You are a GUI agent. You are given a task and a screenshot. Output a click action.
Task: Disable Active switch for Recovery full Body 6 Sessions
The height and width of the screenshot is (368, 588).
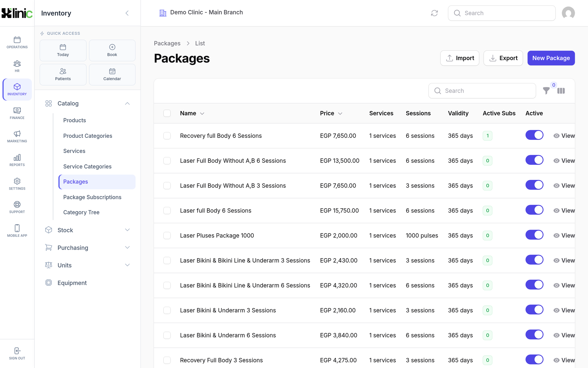pyautogui.click(x=534, y=135)
